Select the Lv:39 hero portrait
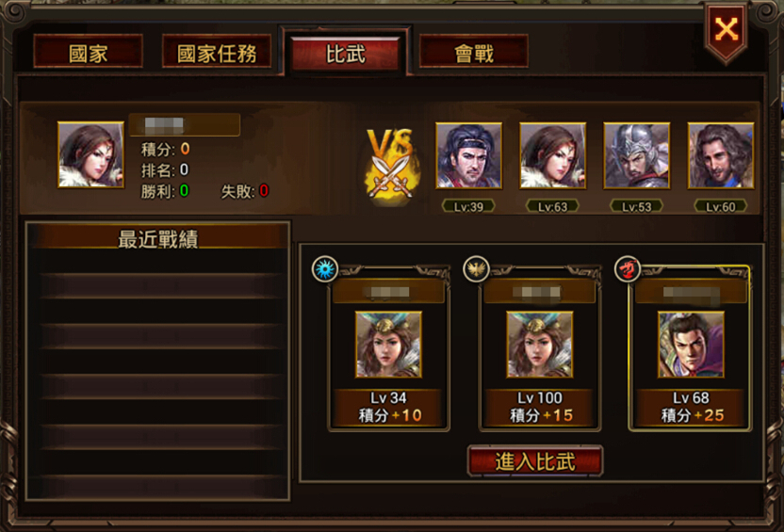Image resolution: width=784 pixels, height=532 pixels. click(x=468, y=156)
